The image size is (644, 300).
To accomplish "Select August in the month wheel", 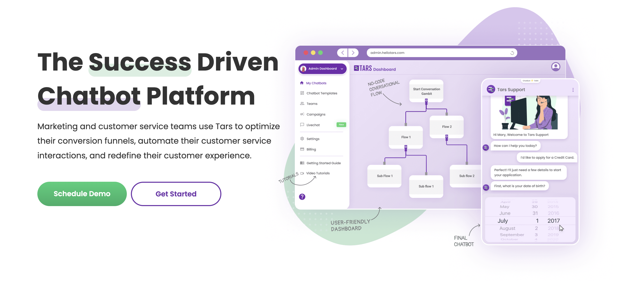I will pyautogui.click(x=507, y=228).
